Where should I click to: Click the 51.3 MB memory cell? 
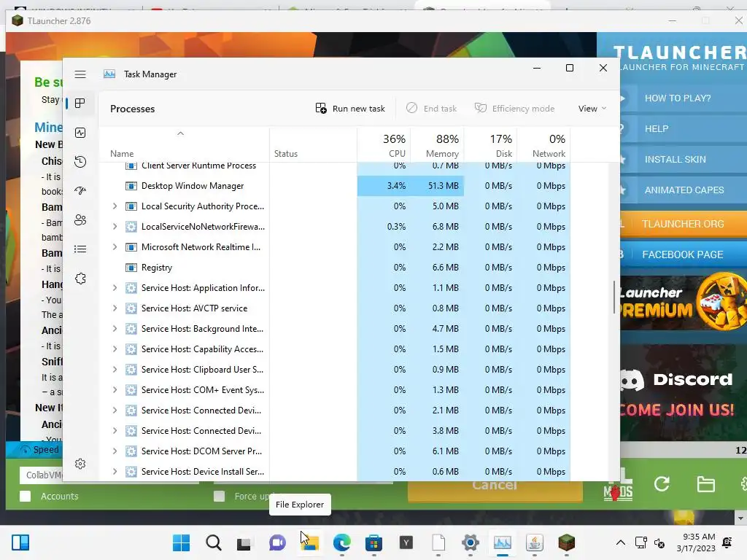coord(438,186)
